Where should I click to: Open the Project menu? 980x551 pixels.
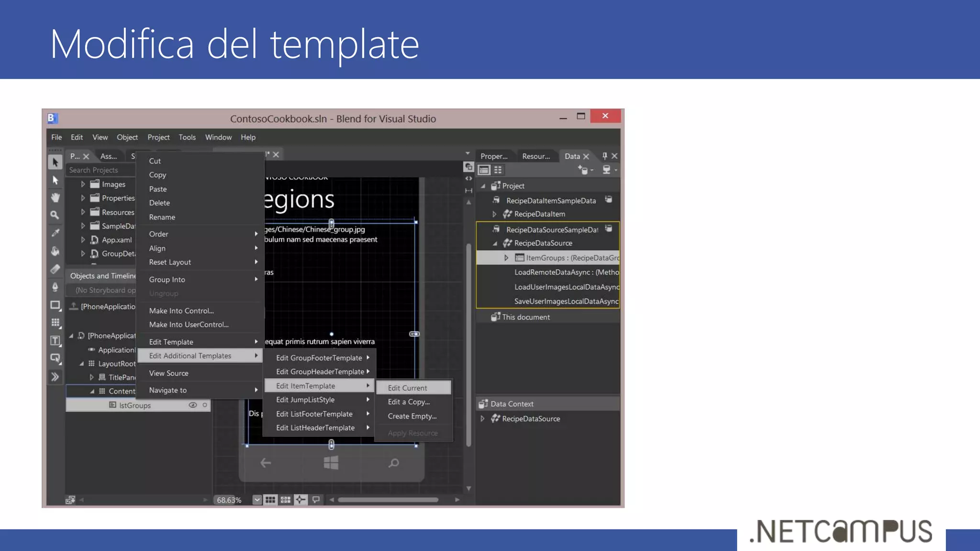click(x=158, y=137)
